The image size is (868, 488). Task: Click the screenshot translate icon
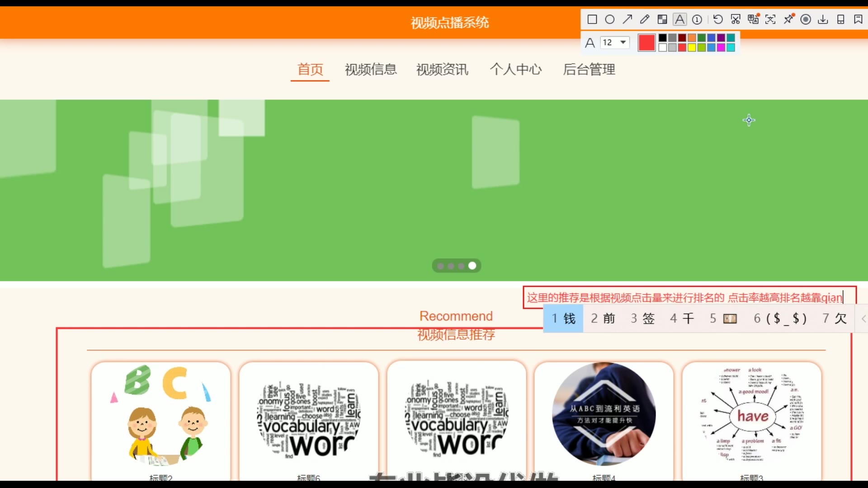[x=753, y=19]
